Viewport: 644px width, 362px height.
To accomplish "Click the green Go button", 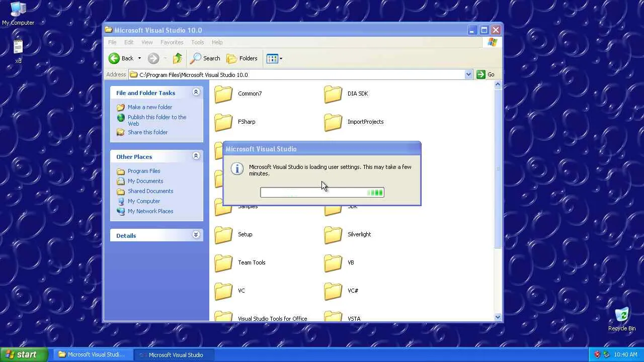I will click(x=486, y=74).
